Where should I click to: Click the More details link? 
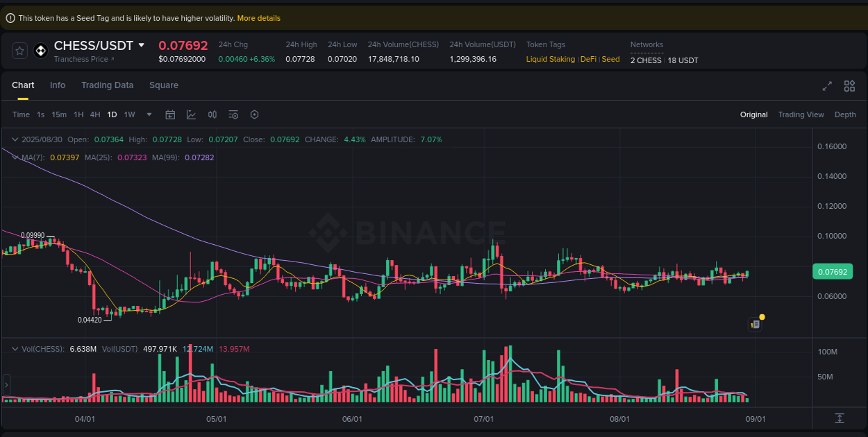point(258,17)
